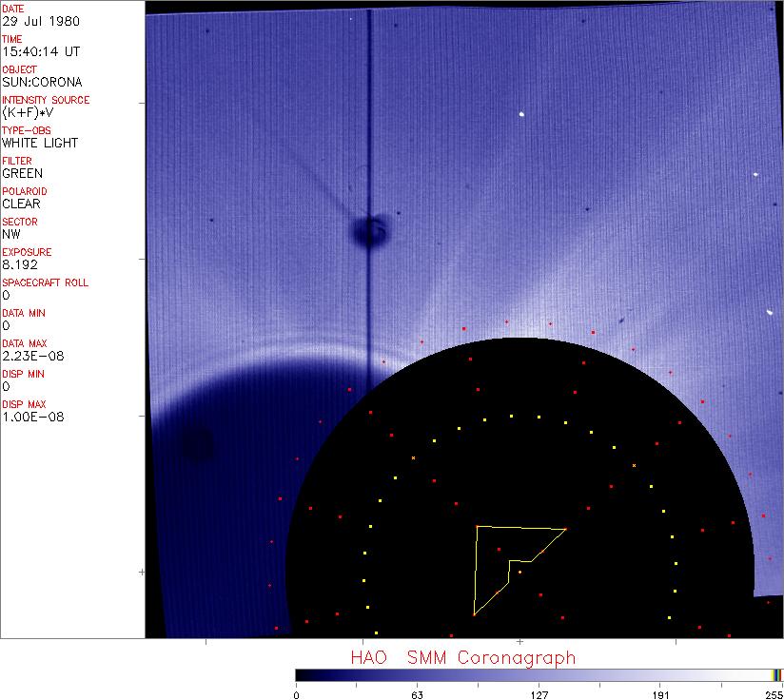
Task: Click the CLEAR polaroid value
Action: point(22,204)
